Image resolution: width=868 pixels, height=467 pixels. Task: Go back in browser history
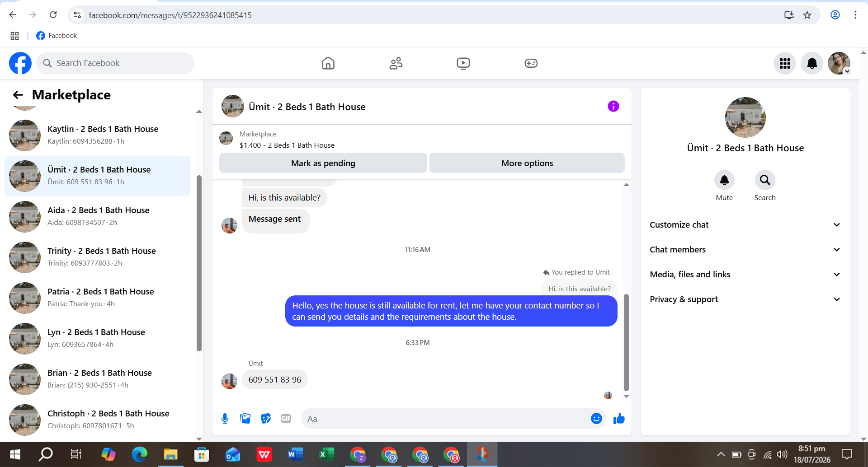[x=13, y=15]
